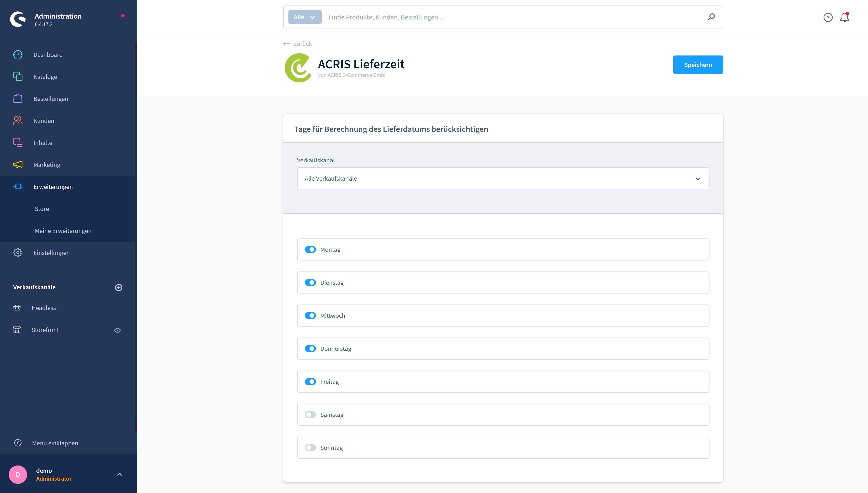Open the notifications bell icon
868x493 pixels.
pos(845,17)
